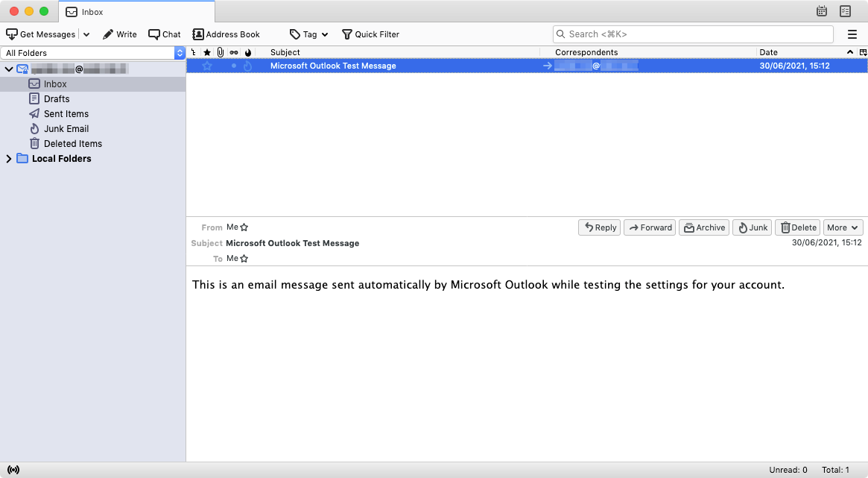Open the Calendar tab icon

coord(822,11)
